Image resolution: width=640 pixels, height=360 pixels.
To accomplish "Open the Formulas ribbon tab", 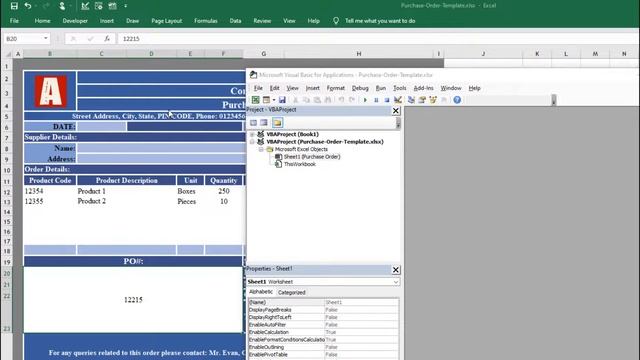I will point(206,21).
